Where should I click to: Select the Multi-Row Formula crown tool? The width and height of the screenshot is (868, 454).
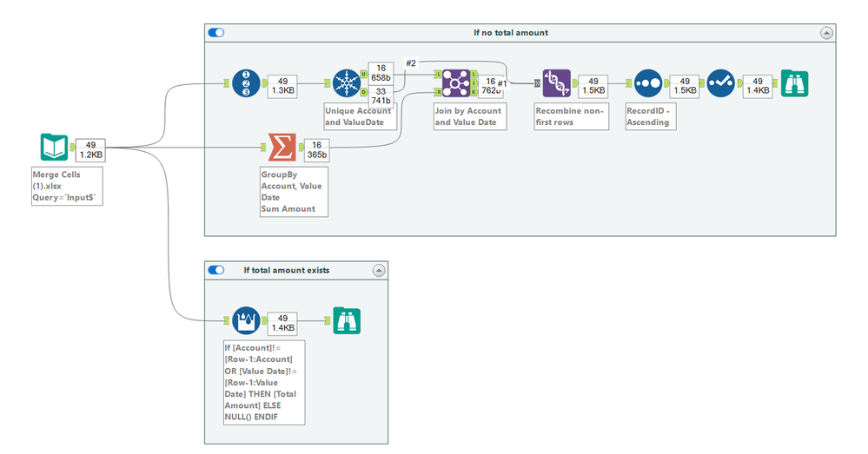pyautogui.click(x=246, y=320)
